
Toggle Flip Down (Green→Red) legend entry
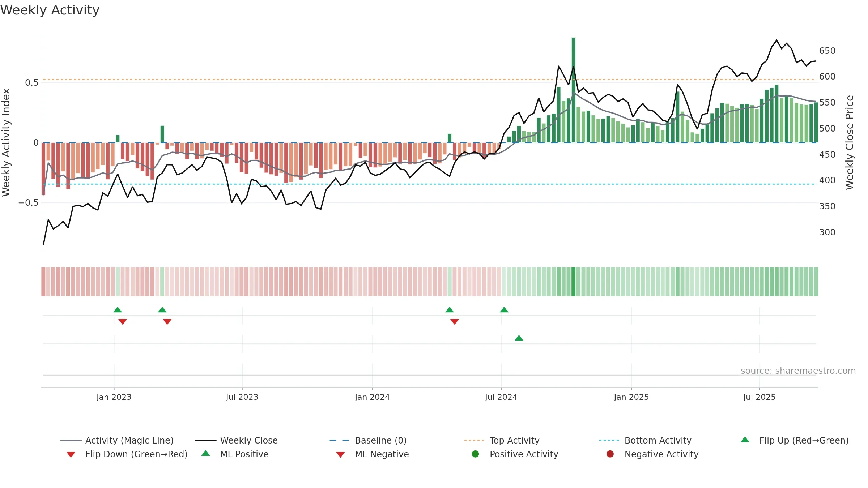(127, 454)
